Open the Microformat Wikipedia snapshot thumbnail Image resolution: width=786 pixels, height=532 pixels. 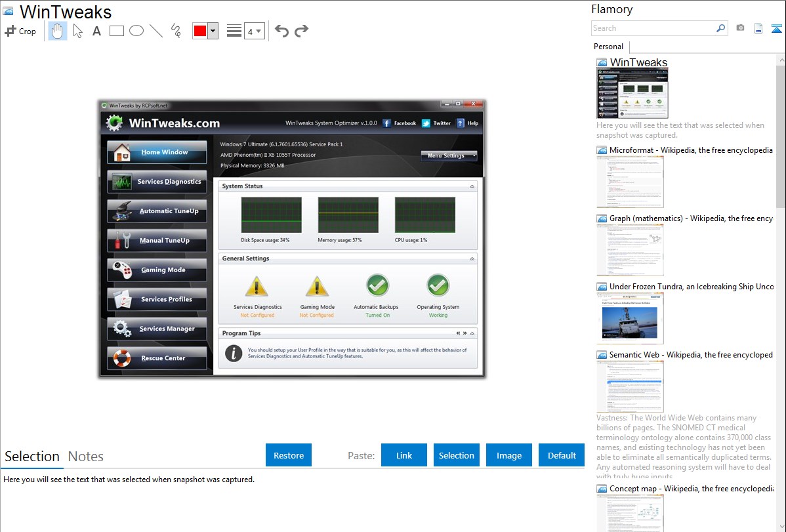coord(630,182)
